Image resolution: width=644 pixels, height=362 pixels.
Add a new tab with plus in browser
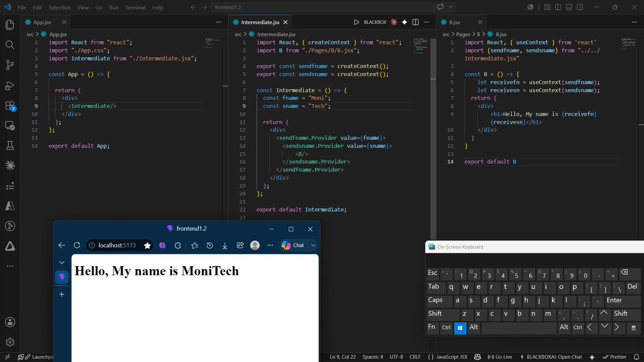[62, 294]
